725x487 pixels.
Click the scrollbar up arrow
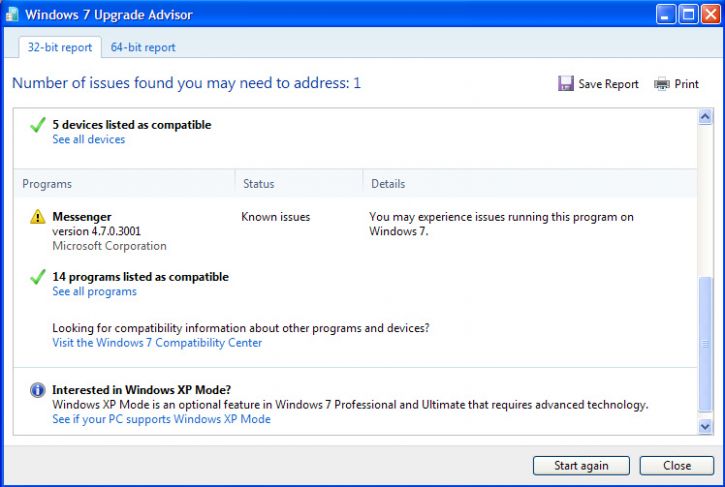point(705,117)
